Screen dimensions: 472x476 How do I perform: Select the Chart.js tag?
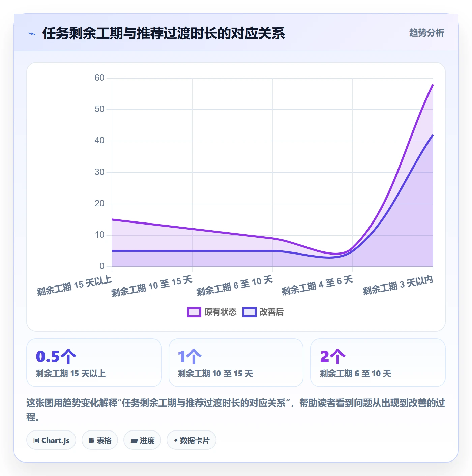click(x=51, y=440)
